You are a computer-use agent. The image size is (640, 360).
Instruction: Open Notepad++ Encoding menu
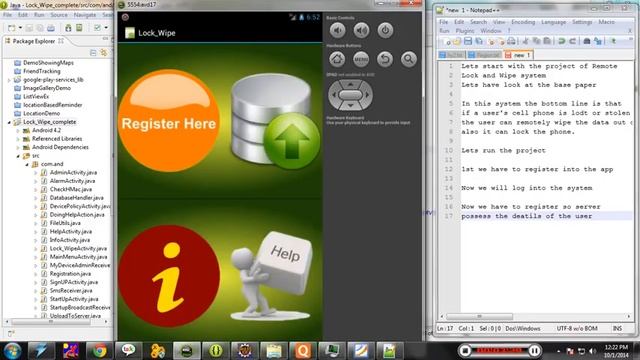(523, 22)
